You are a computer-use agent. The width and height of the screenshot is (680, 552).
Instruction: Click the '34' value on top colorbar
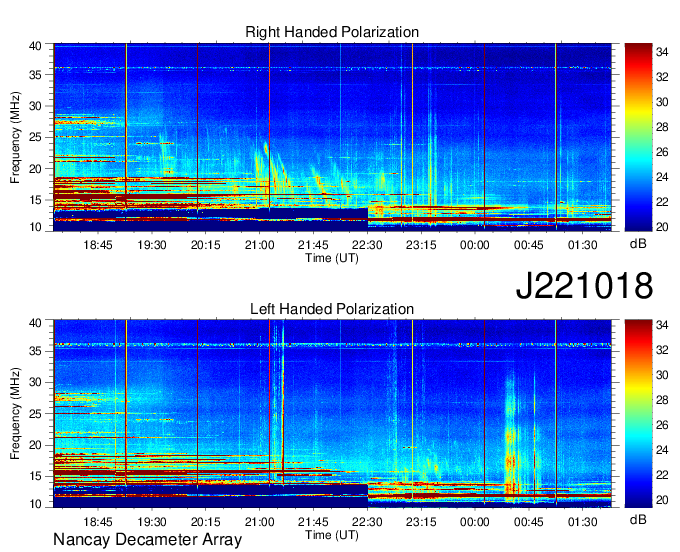coord(662,52)
